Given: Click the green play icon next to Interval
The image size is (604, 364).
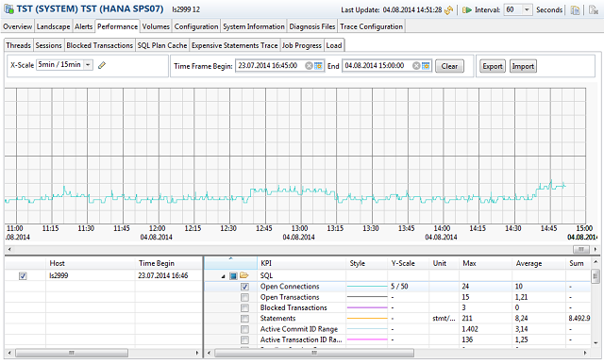Looking at the screenshot, I should tap(467, 10).
